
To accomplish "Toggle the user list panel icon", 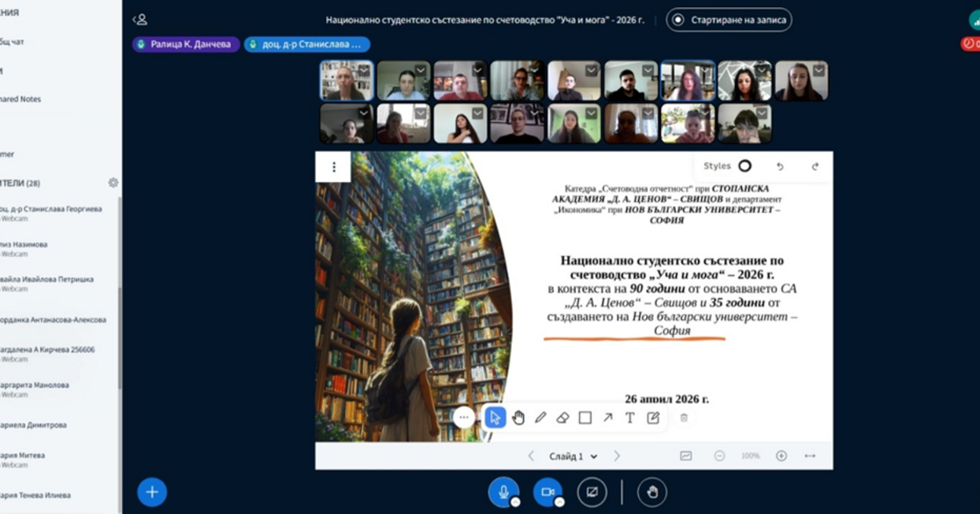I will pyautogui.click(x=140, y=20).
